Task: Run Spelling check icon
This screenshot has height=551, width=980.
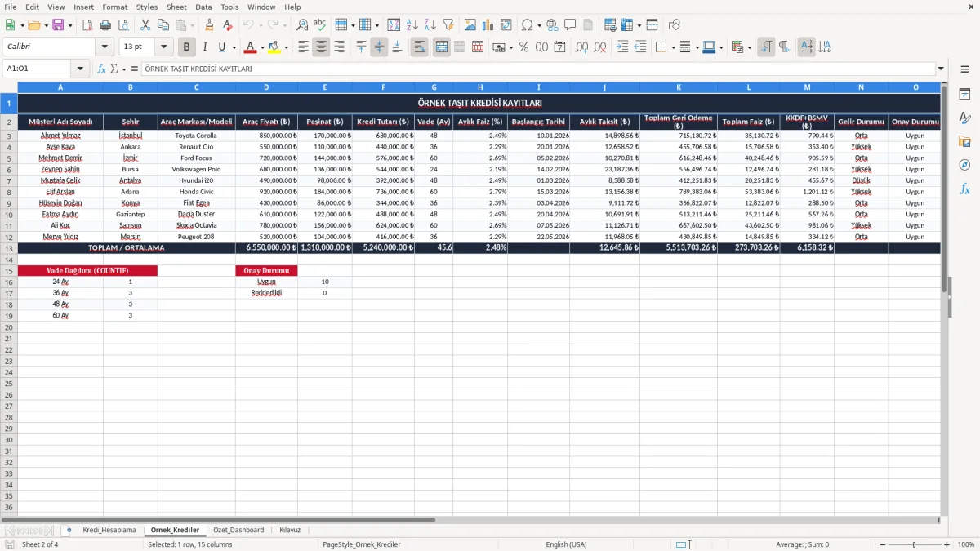Action: click(320, 25)
